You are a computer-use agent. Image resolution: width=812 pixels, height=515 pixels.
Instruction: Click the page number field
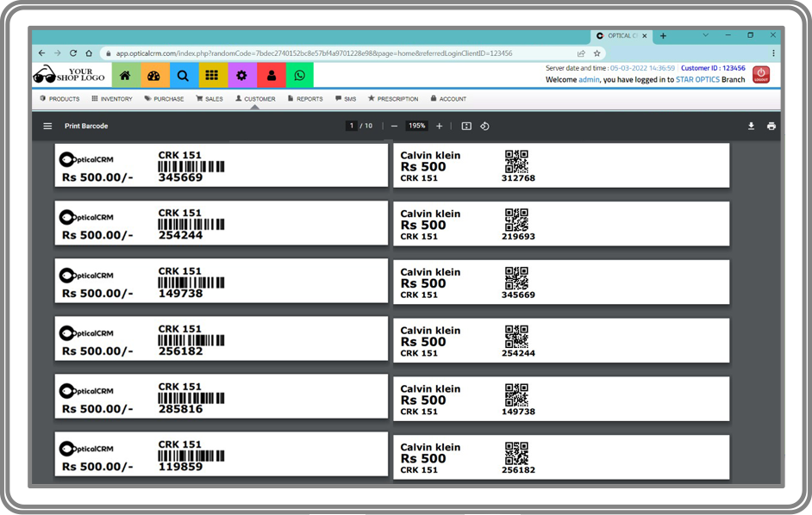point(352,126)
